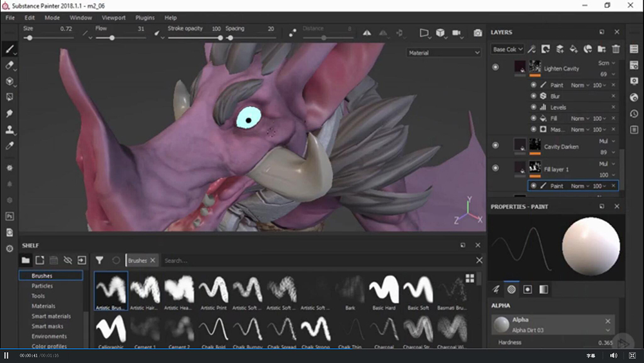Select the Paint brush tool
Screen dimensions: 644x363
tap(10, 50)
